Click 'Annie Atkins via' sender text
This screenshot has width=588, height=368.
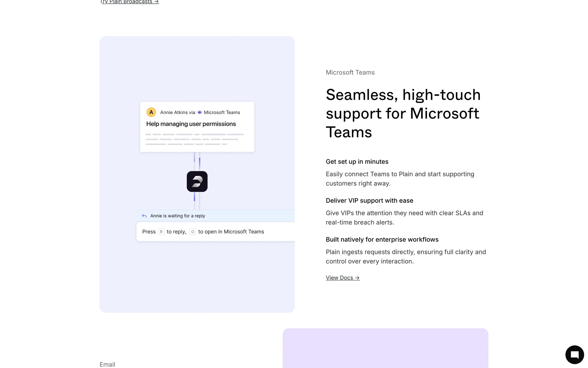(178, 113)
